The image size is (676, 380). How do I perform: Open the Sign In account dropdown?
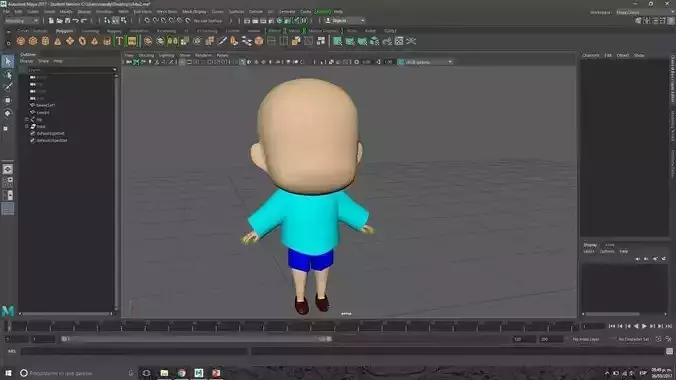[344, 21]
